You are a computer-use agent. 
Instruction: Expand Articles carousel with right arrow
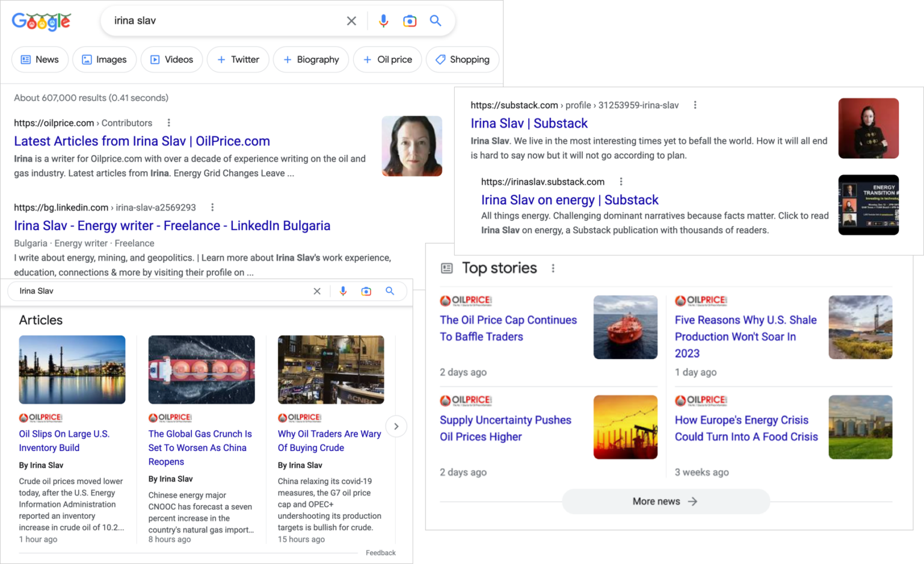coord(396,426)
